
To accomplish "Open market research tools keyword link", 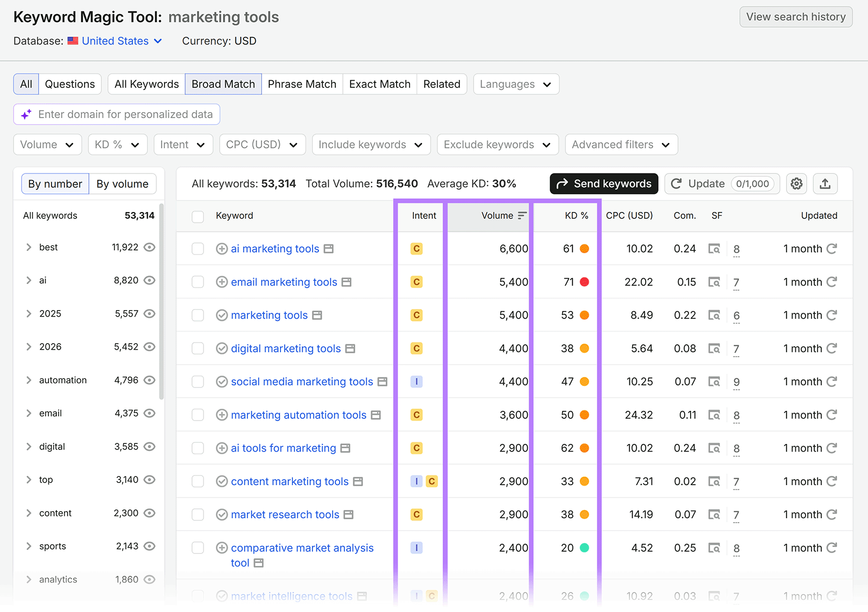I will 285,514.
